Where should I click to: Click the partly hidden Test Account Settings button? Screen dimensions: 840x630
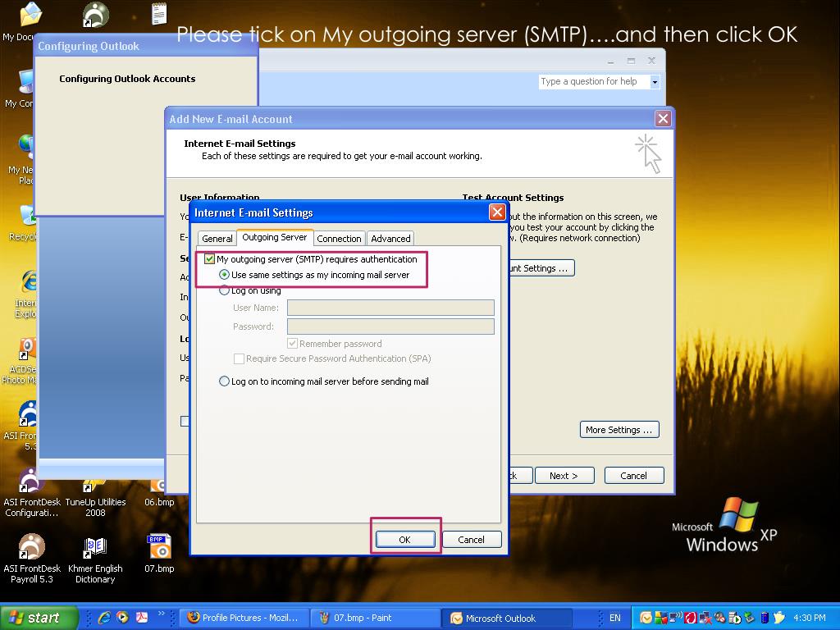click(541, 268)
